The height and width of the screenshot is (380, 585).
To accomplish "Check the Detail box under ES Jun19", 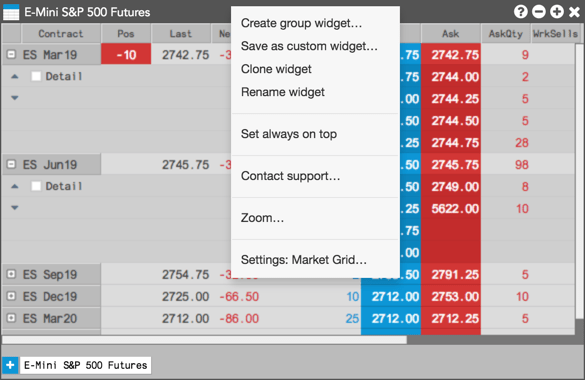I will 36,186.
